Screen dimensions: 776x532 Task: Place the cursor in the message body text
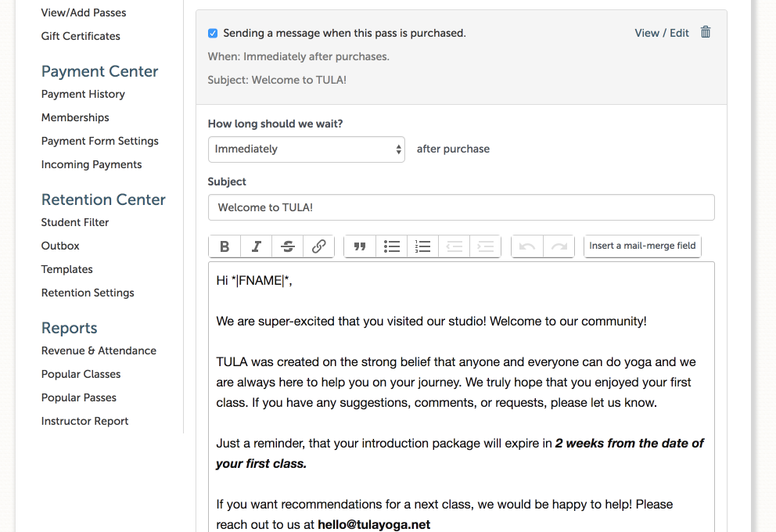tap(461, 396)
